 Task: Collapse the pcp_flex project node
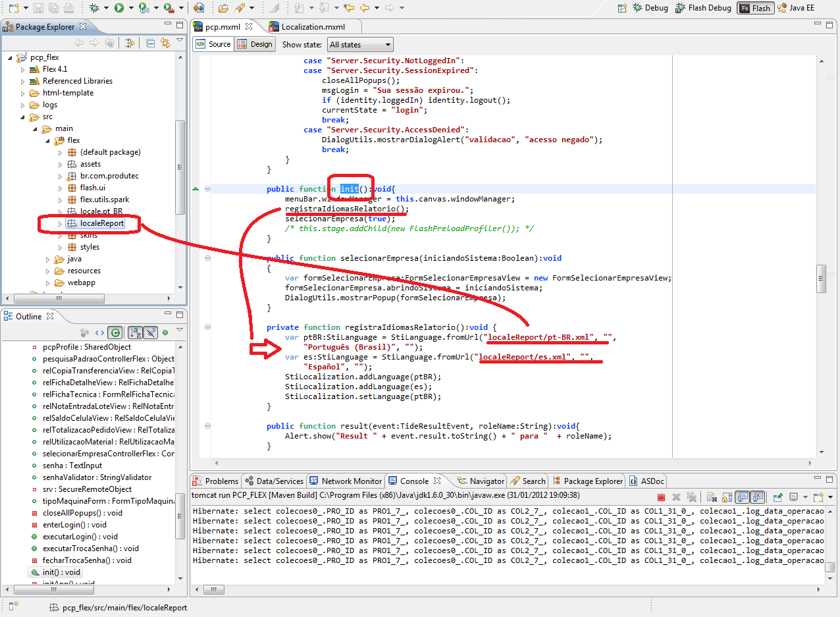coord(10,57)
